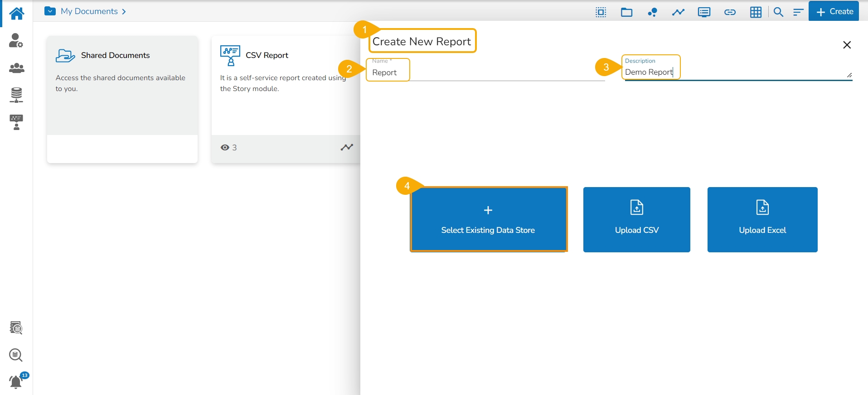The height and width of the screenshot is (395, 868).
Task: Click the Create New Report heading
Action: (422, 41)
